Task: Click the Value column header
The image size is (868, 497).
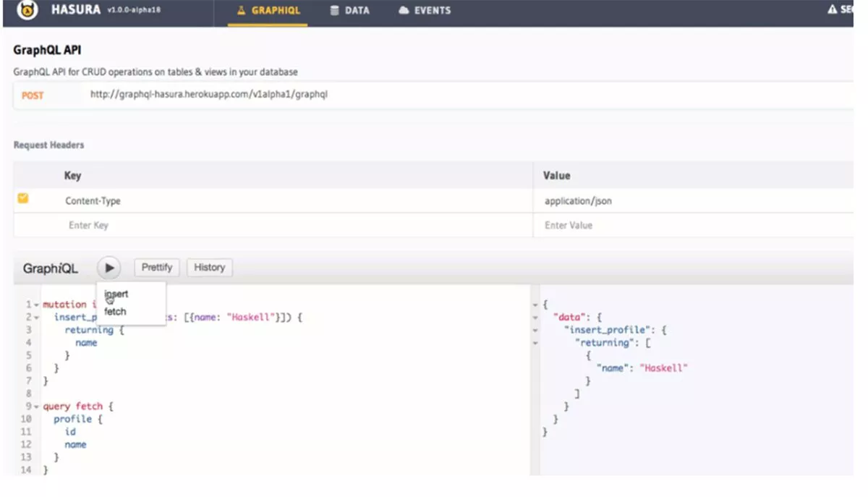Action: point(557,175)
